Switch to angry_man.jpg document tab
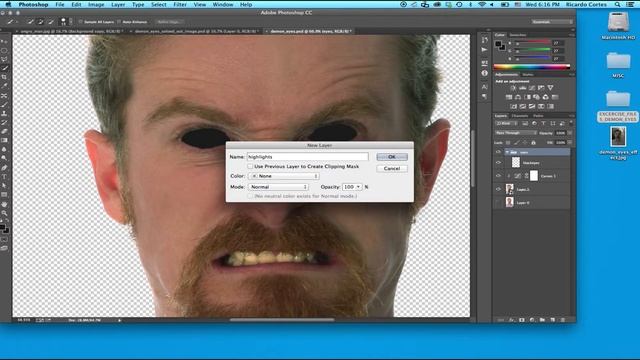This screenshot has width=640, height=360. point(70,31)
